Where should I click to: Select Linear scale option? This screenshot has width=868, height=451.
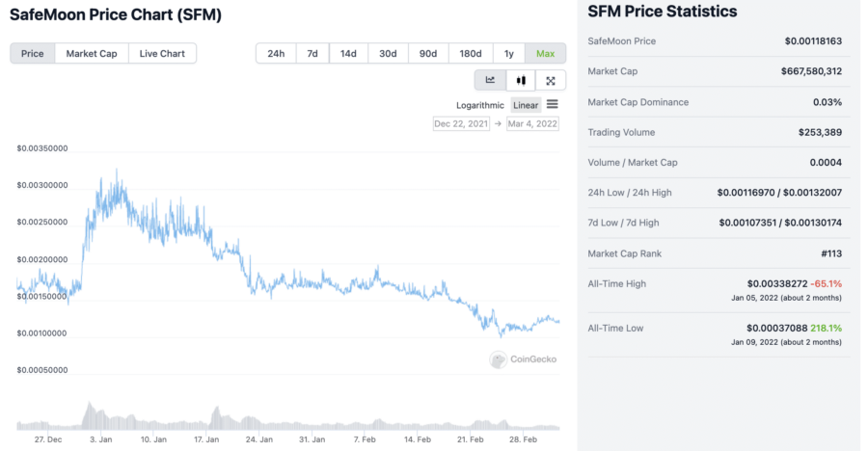(526, 105)
